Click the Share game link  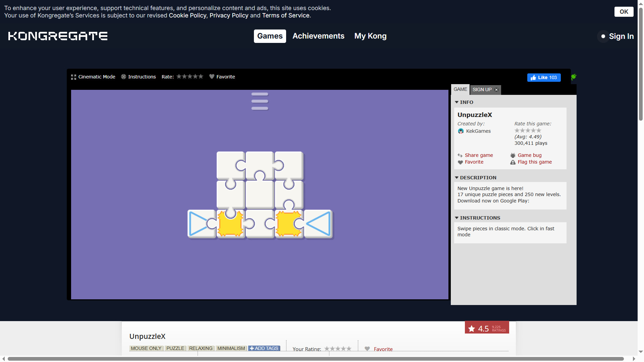click(479, 155)
